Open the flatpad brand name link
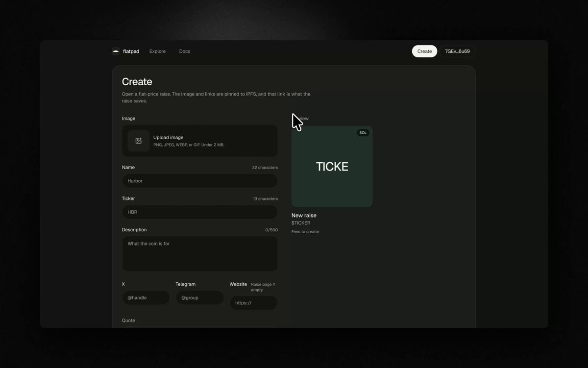Screen dimensions: 588x368 click(x=131, y=51)
